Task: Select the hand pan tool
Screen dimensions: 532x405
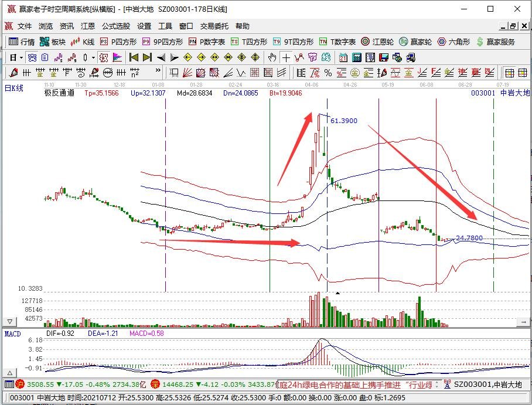Action: (272, 57)
